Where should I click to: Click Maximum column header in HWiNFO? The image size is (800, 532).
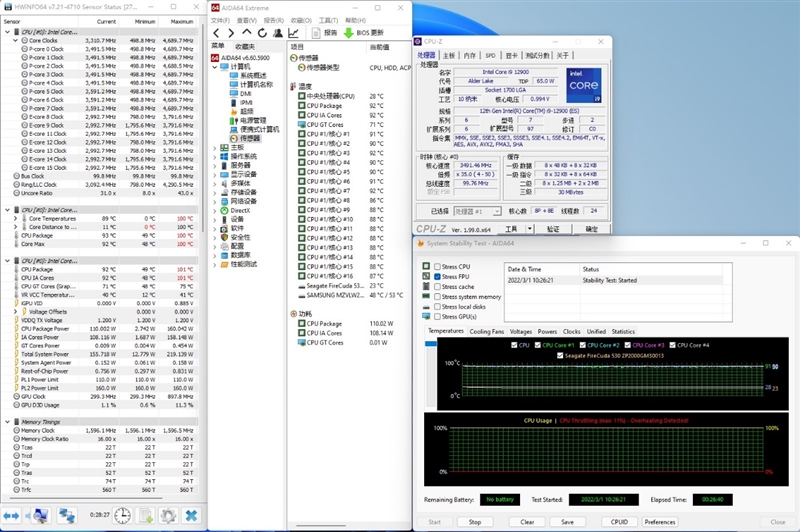178,21
